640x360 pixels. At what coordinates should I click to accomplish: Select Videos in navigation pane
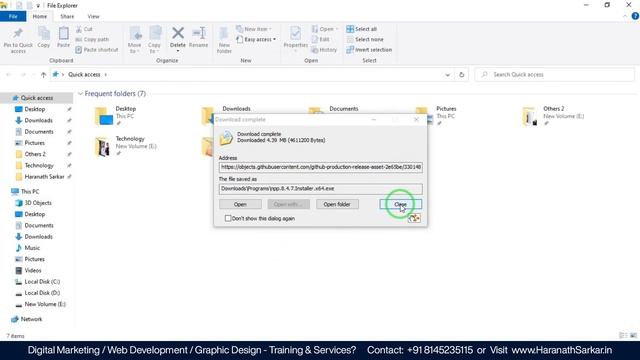point(33,270)
